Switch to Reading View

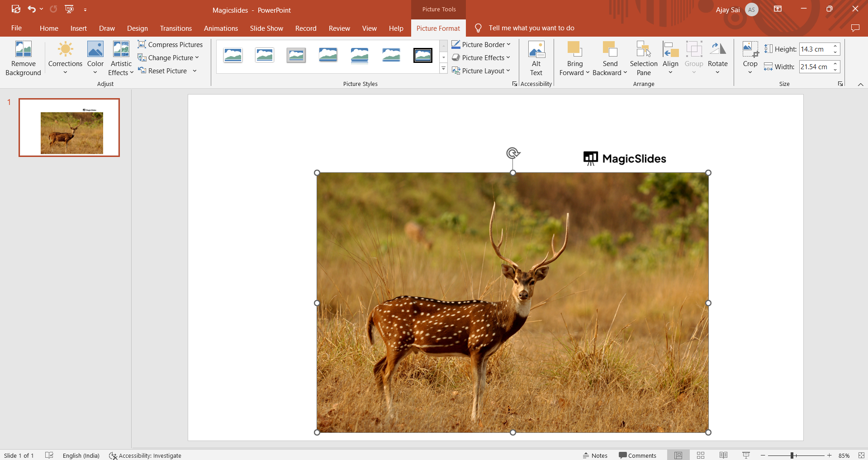pyautogui.click(x=723, y=455)
